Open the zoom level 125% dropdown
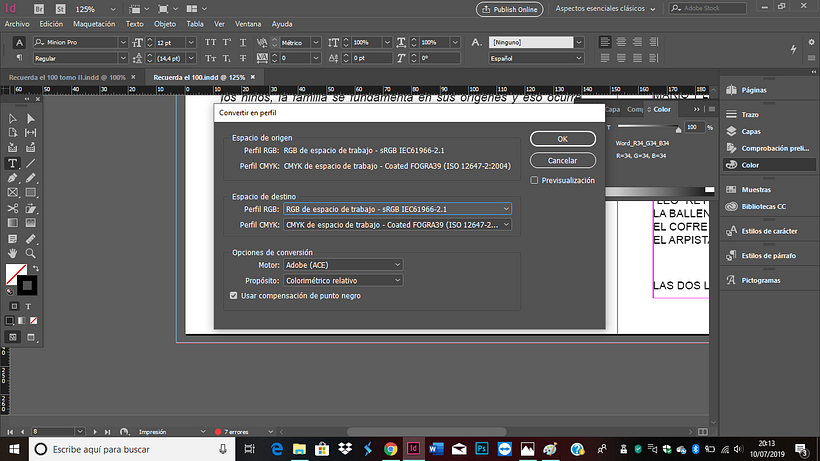This screenshot has height=461, width=820. tap(113, 9)
